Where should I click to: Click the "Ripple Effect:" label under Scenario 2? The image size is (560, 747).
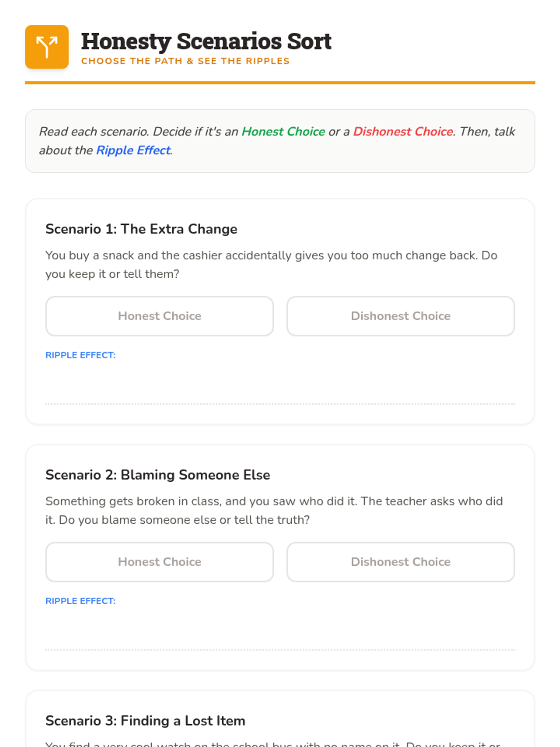pos(80,601)
